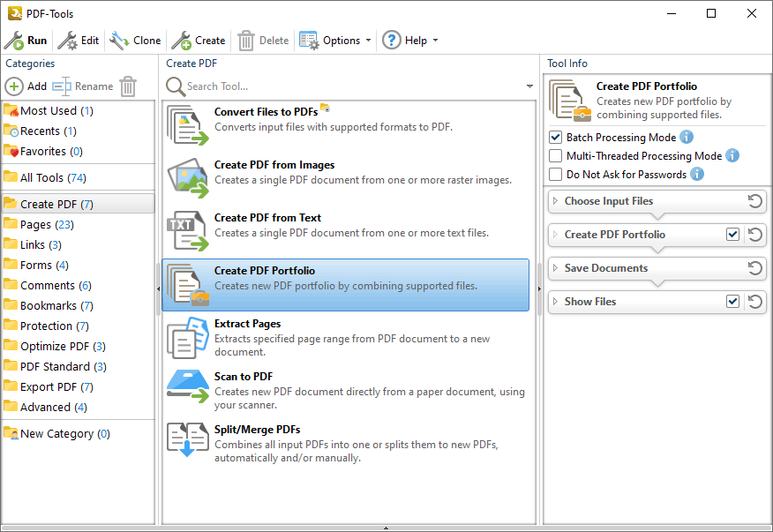
Task: Reset the Show Files step
Action: (x=755, y=302)
